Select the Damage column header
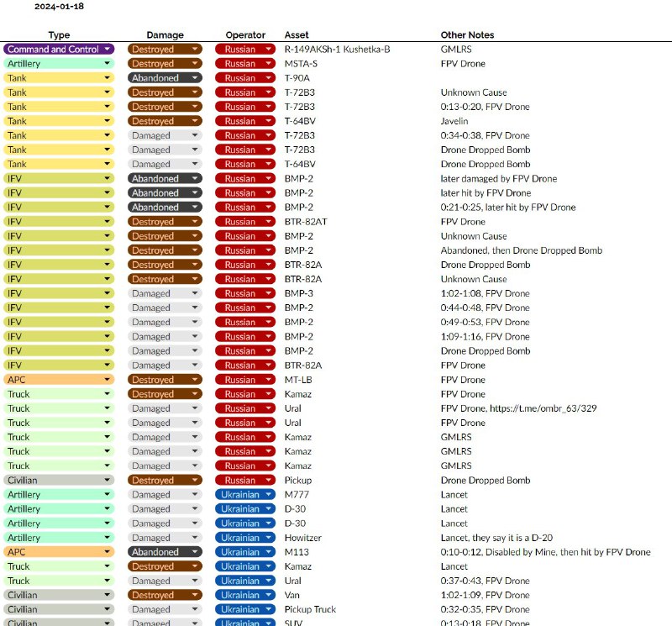This screenshot has width=672, height=626. tap(165, 35)
